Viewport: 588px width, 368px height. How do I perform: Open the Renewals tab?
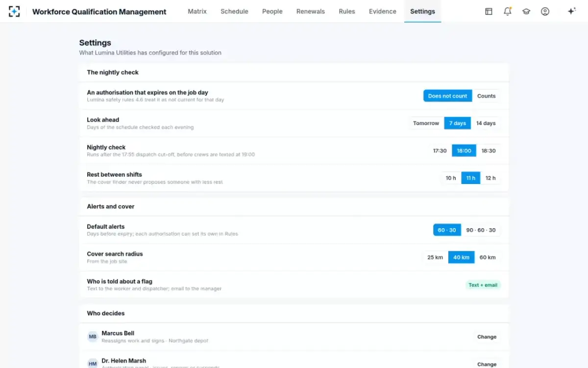[311, 11]
